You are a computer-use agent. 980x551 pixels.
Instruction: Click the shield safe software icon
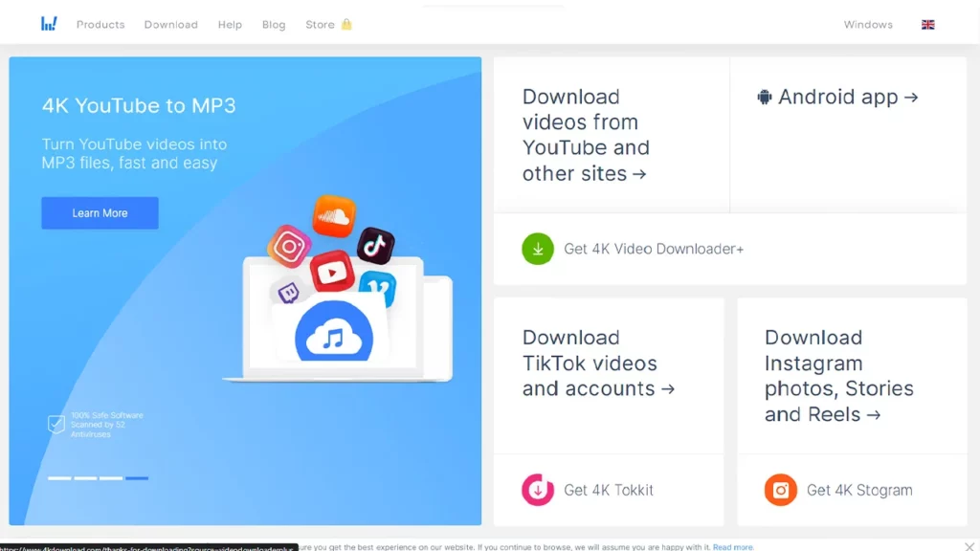click(x=56, y=425)
